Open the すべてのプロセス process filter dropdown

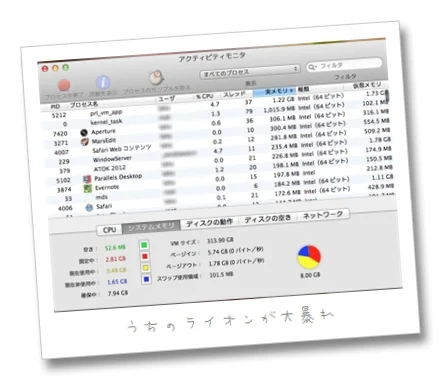(x=250, y=71)
